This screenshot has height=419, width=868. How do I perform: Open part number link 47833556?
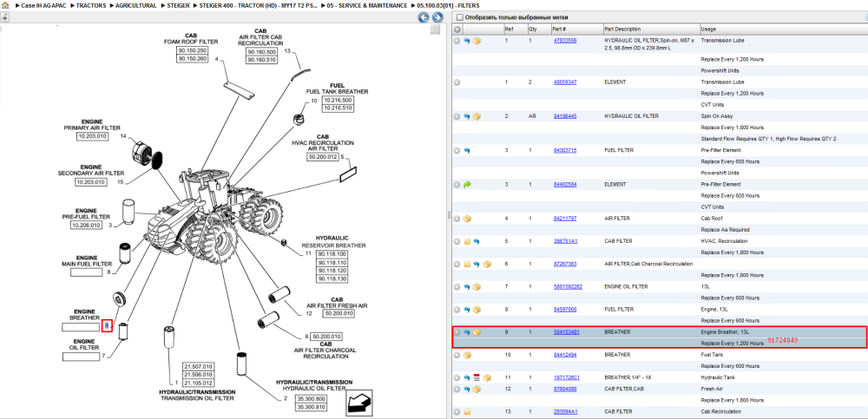pos(565,41)
